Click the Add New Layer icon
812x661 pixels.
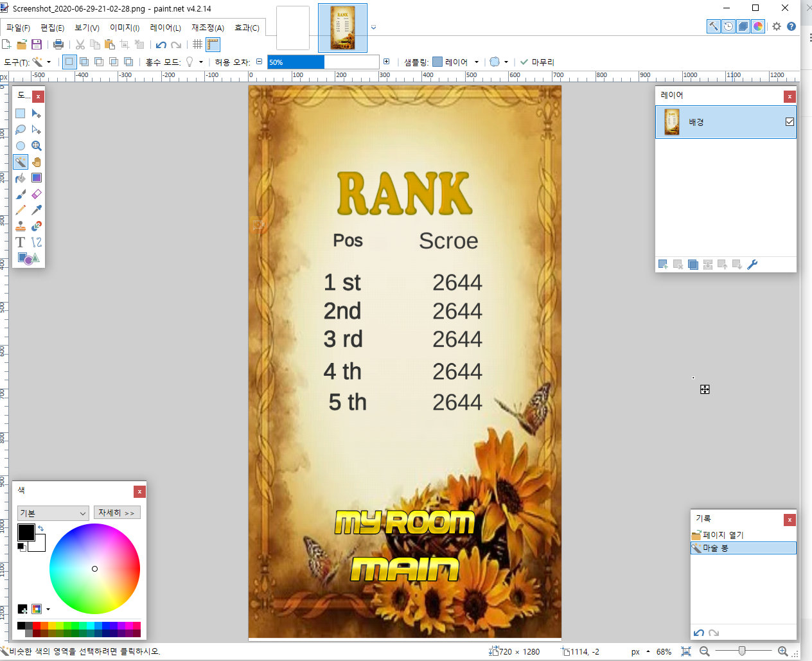coord(663,264)
